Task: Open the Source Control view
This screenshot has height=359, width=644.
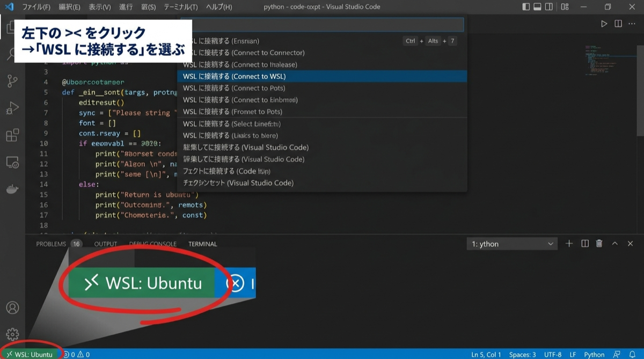Action: (12, 81)
